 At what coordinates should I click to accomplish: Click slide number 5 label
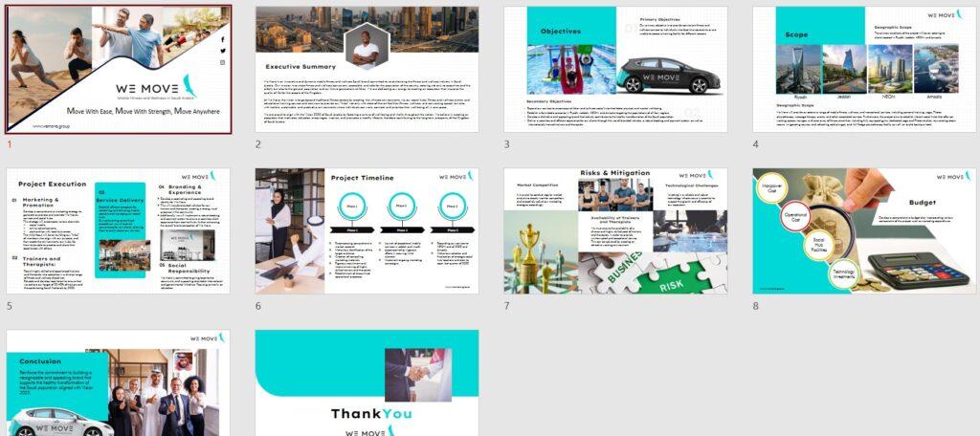point(10,306)
